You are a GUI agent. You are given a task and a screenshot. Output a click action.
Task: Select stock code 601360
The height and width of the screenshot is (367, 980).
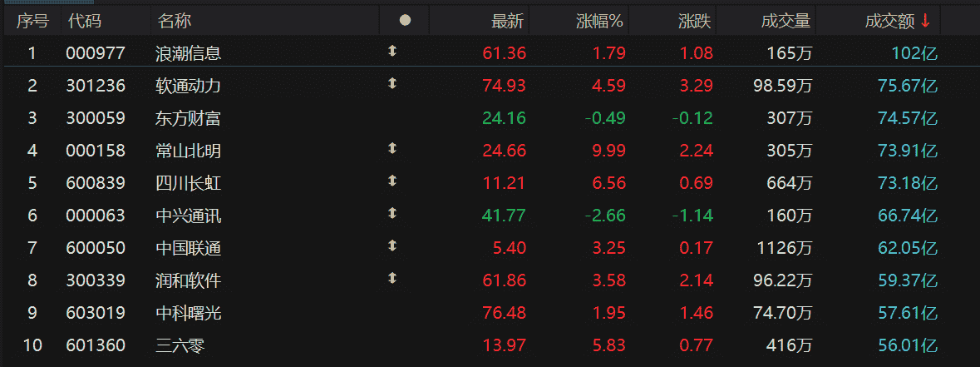96,345
